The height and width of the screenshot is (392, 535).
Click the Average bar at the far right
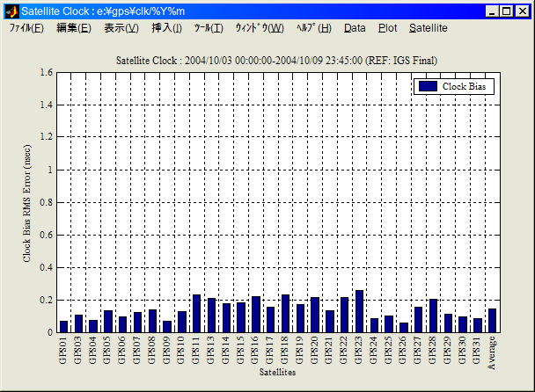coord(492,320)
